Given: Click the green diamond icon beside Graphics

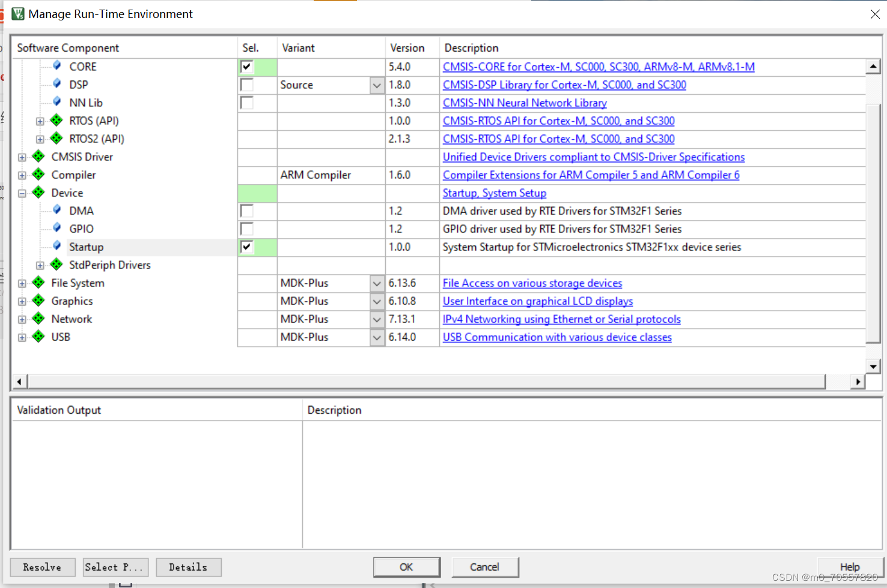Looking at the screenshot, I should (38, 300).
